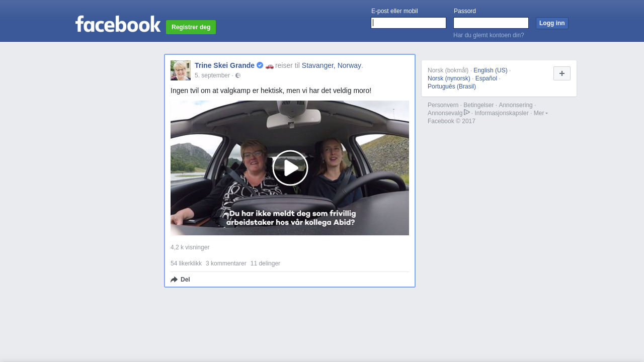Screen dimensions: 644x362
Task: View the 54 likerklikk list
Action: (x=186, y=263)
